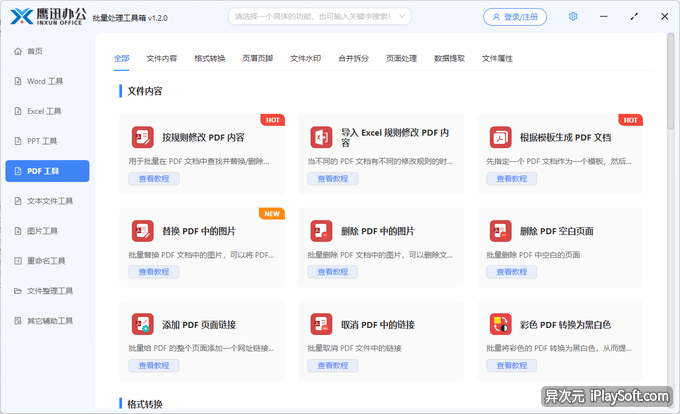
Task: Click the Excel 工具 sidebar icon
Action: pyautogui.click(x=18, y=111)
